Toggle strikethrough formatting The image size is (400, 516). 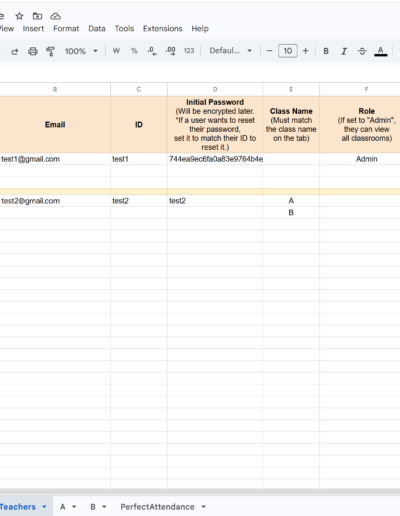362,51
